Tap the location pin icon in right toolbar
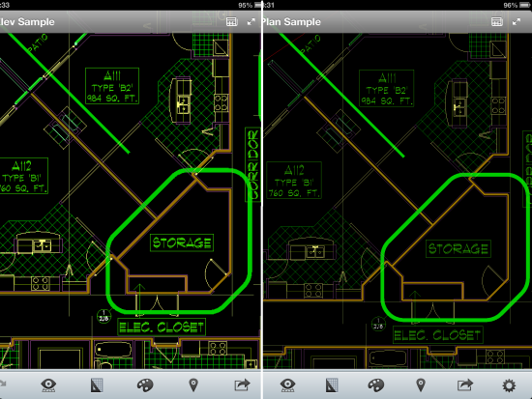 coord(421,385)
